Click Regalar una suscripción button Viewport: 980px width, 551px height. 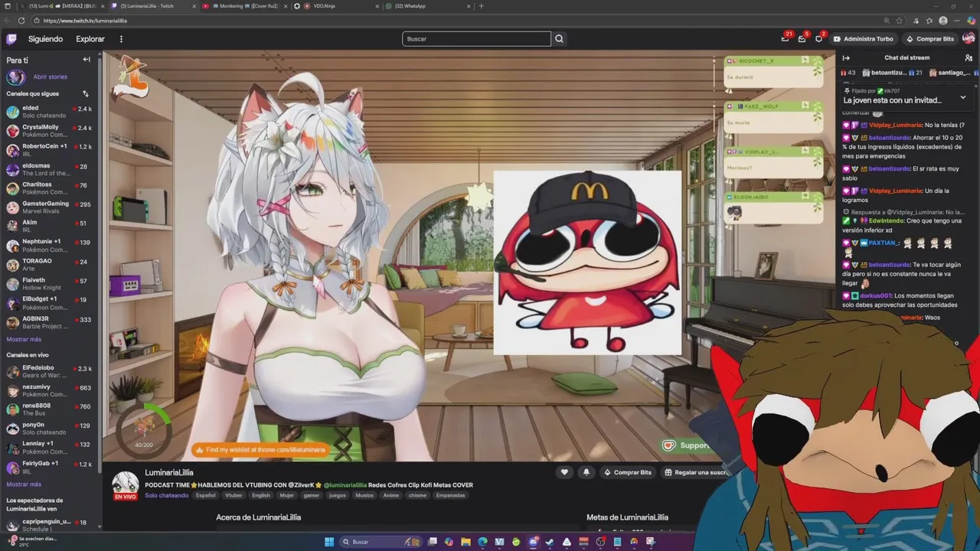pyautogui.click(x=695, y=472)
